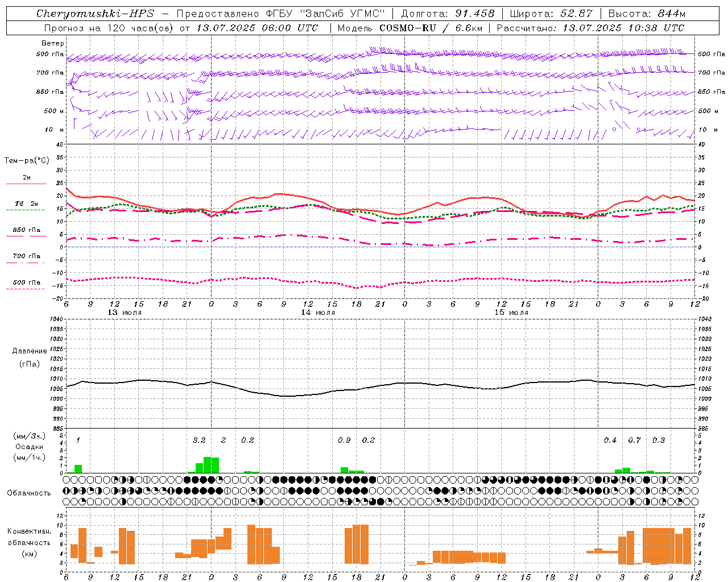Click '700 гПа' in the temperature legend
Viewport: 728px width, 582px height.
(x=27, y=256)
